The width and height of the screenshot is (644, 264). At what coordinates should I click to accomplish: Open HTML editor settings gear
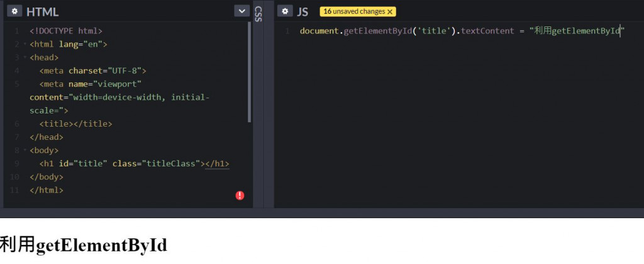(14, 11)
